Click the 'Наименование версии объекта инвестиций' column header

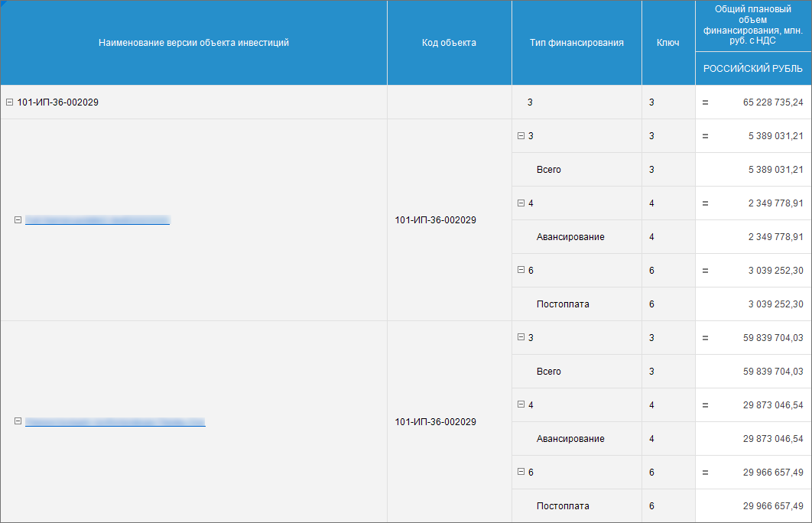[193, 43]
